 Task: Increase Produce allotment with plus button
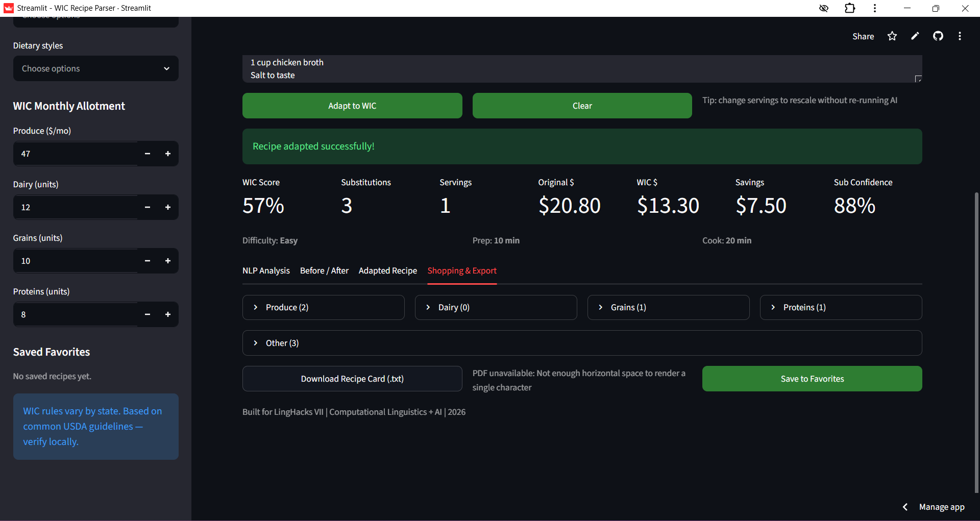168,154
